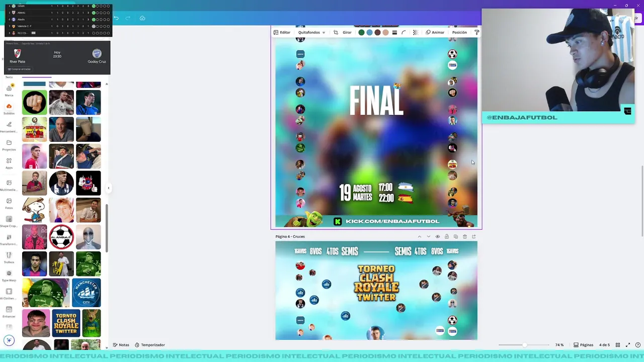Select the light blue color swatch
The width and height of the screenshot is (644, 362).
click(x=369, y=32)
